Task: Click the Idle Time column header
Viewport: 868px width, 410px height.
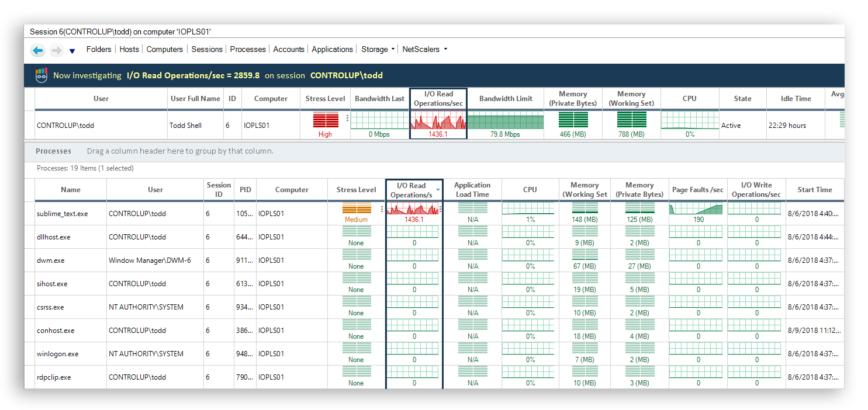Action: 796,99
